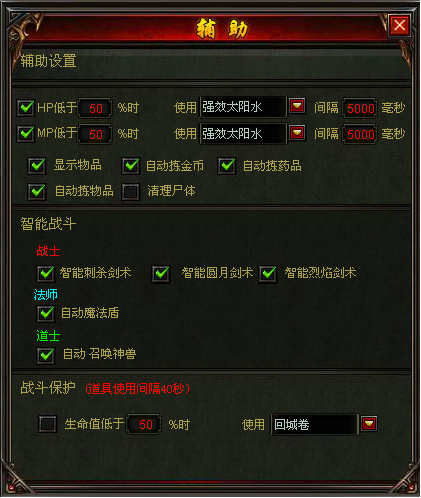Click the HP threshold percentage field
Image resolution: width=421 pixels, height=498 pixels.
tap(95, 108)
